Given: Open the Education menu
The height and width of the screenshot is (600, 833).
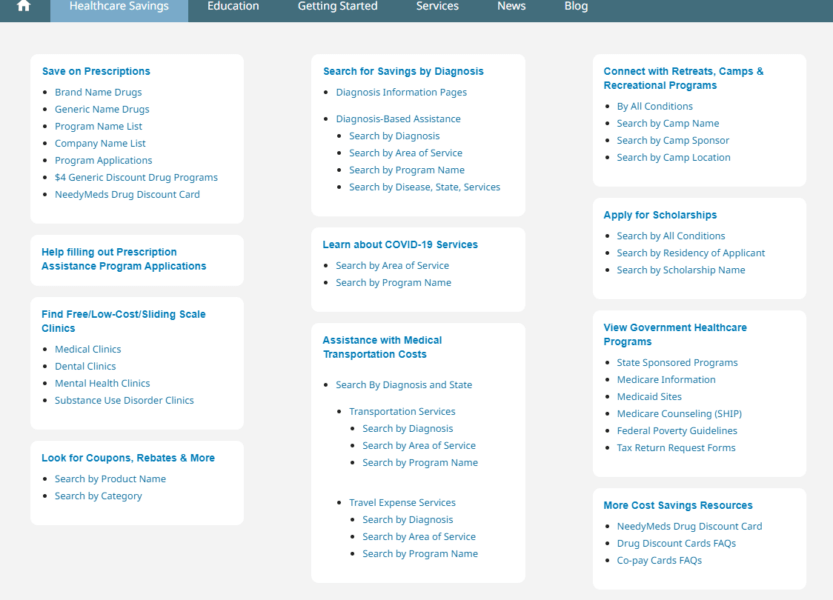Looking at the screenshot, I should 233,6.
